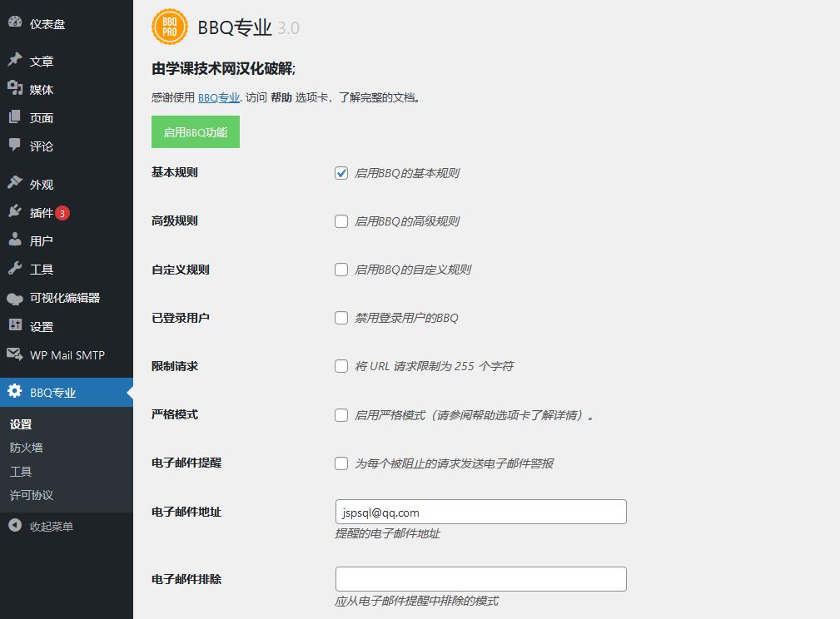Click the pushpin icon beside 文章
Image resolution: width=840 pixels, height=619 pixels.
point(15,59)
